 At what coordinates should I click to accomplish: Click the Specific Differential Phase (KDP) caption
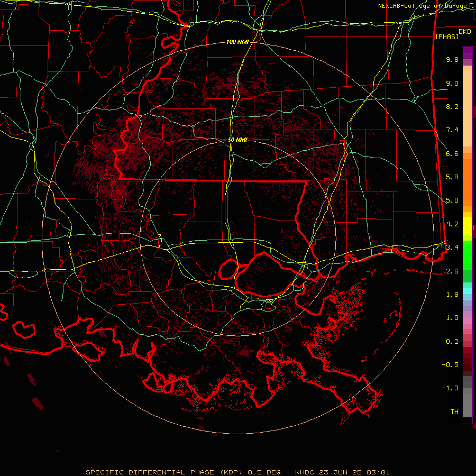[166, 472]
